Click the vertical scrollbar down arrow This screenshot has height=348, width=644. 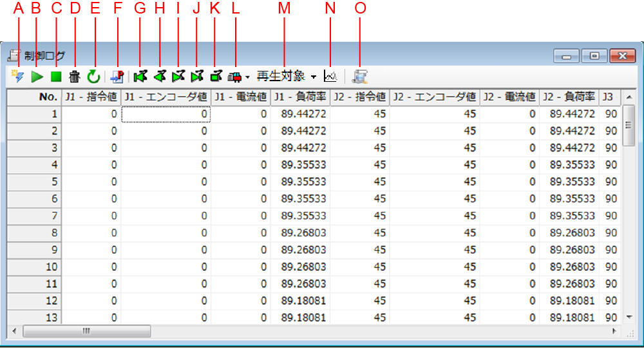(x=629, y=317)
